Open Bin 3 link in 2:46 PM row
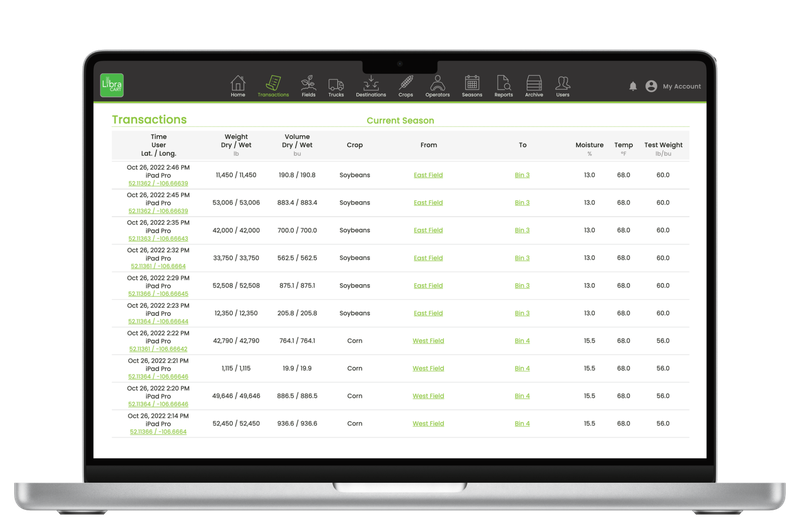The image size is (800, 519). (522, 175)
